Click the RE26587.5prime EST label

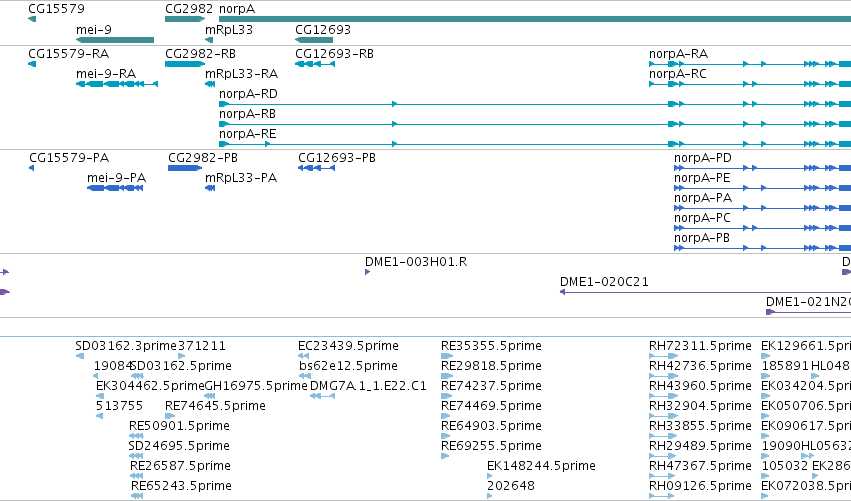(x=180, y=466)
